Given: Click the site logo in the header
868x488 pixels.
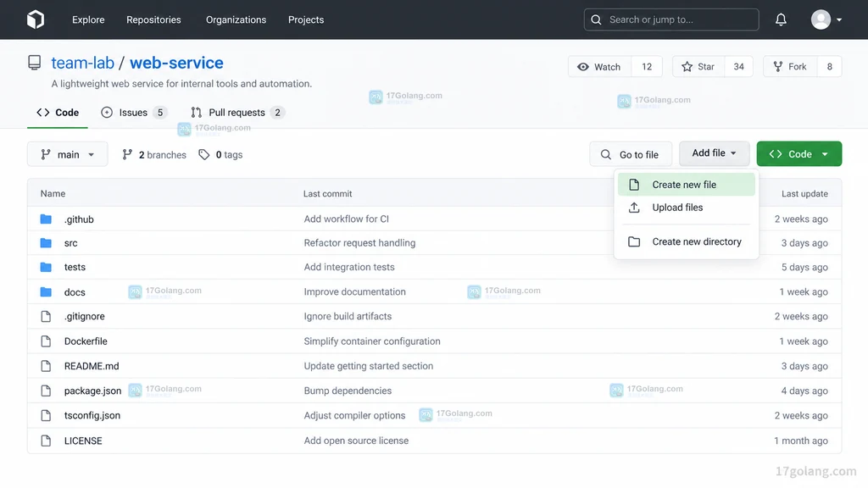Looking at the screenshot, I should [x=36, y=19].
